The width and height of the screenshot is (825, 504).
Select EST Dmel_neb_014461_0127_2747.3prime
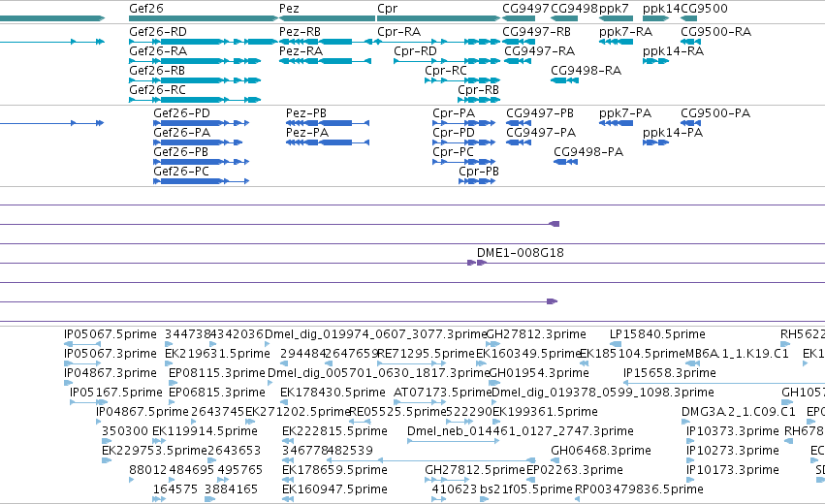coord(521,431)
